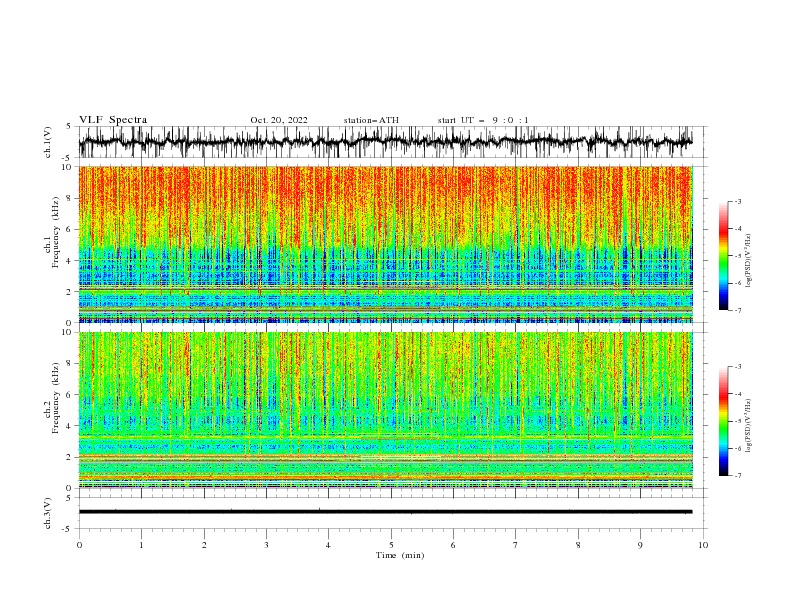Click the "ch.1(V)" waveform axis label
This screenshot has width=792, height=612.
48,142
